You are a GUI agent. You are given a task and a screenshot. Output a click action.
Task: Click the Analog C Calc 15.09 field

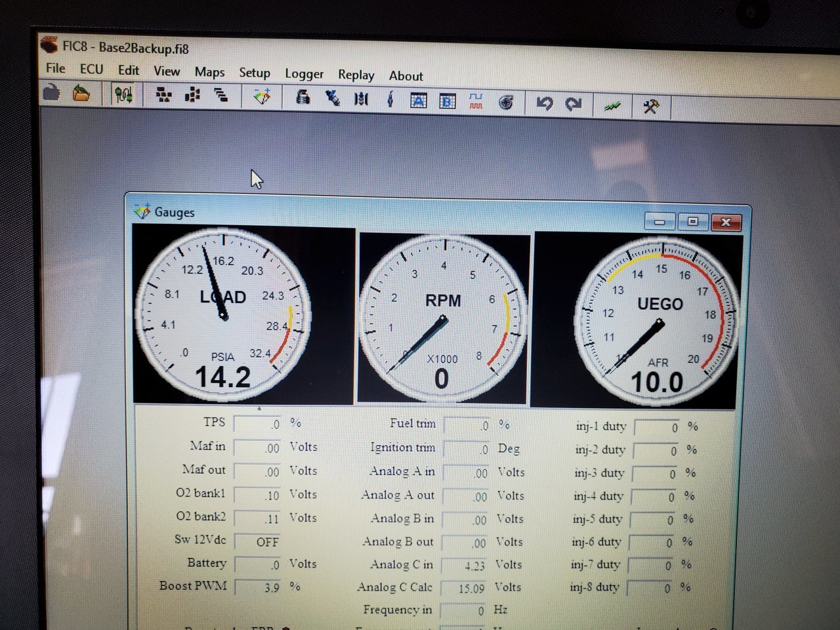pyautogui.click(x=463, y=588)
